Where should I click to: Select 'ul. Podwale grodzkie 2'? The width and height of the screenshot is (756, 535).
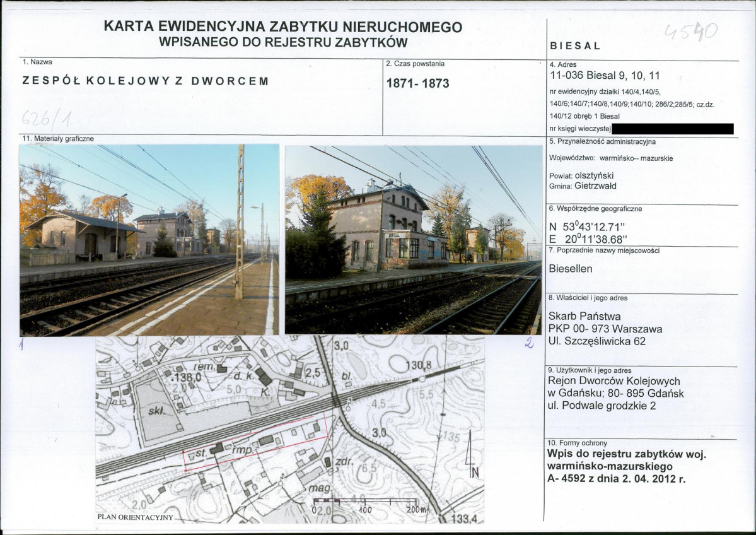pos(602,406)
